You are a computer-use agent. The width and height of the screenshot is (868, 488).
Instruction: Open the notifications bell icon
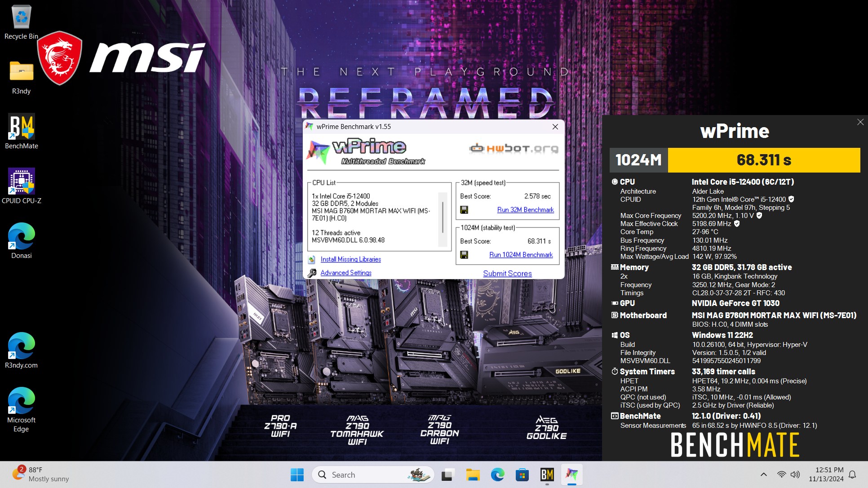coord(852,475)
